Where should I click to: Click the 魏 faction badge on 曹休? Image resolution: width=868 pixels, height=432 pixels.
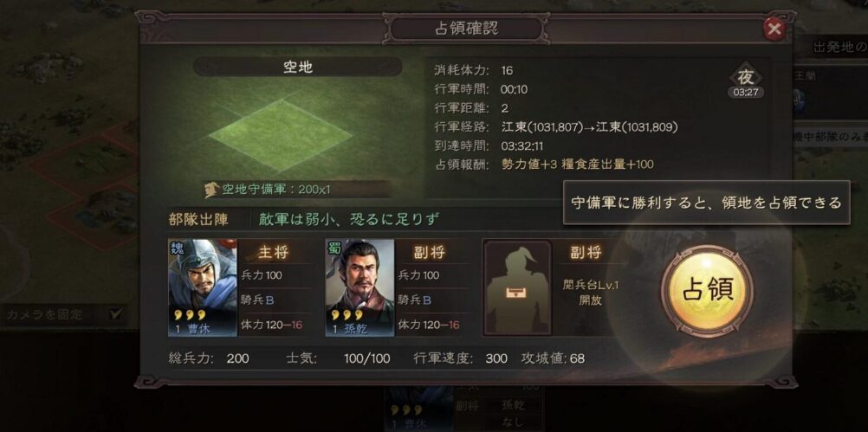[177, 248]
